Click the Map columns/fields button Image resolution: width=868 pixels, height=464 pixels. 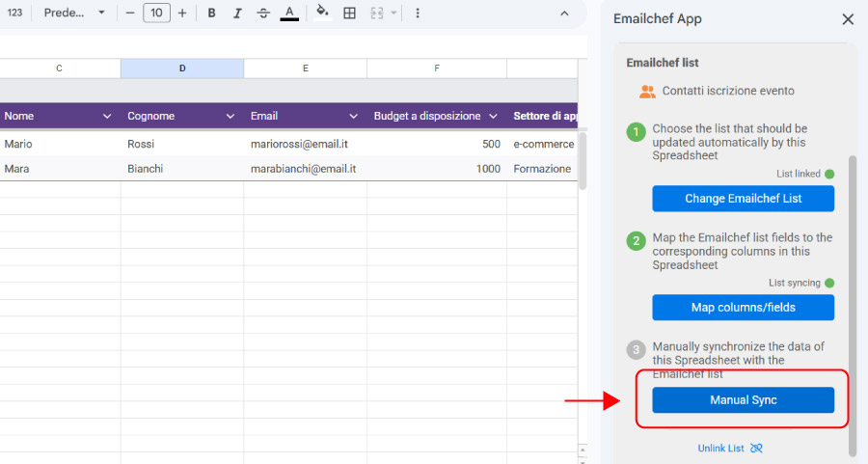[x=743, y=308]
